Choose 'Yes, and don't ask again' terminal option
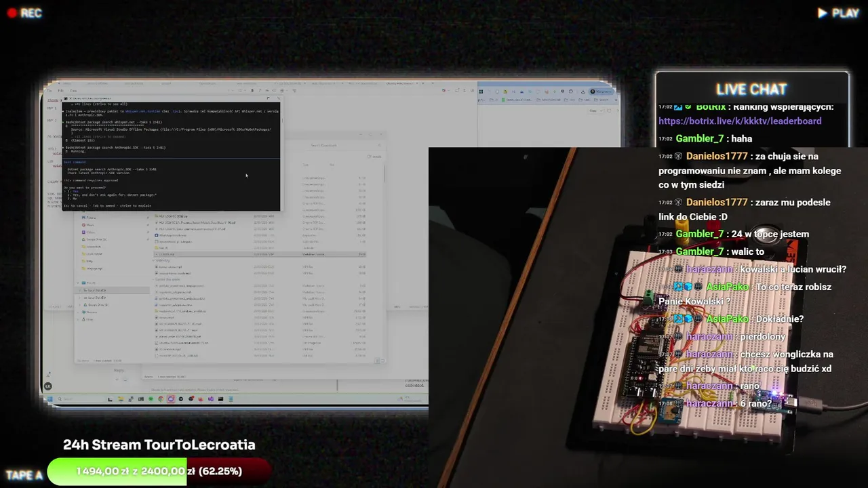 coord(111,195)
